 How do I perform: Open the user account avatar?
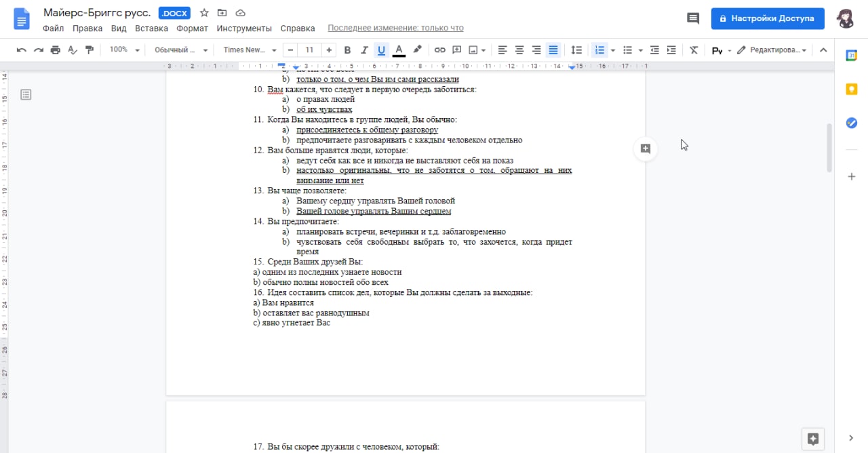pos(846,18)
